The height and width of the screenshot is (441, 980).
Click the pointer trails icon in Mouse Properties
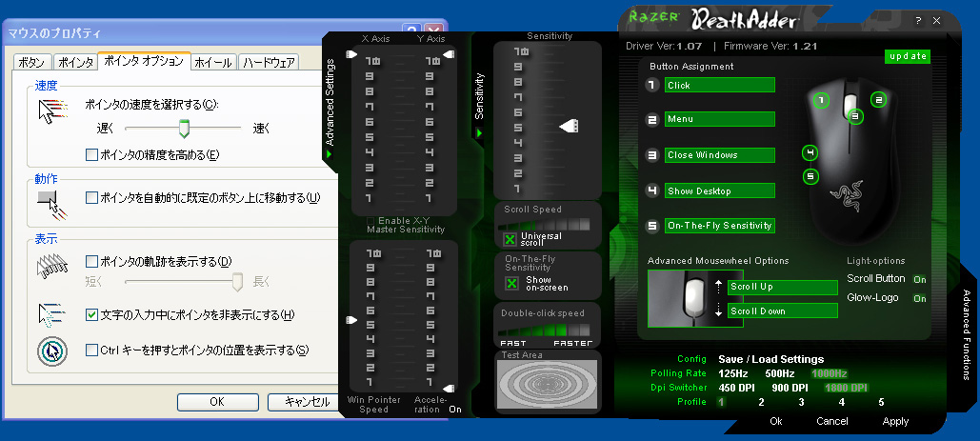coord(51,267)
